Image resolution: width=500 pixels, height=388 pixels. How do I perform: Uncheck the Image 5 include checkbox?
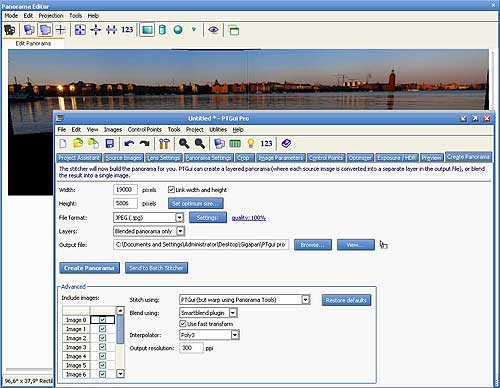102,365
